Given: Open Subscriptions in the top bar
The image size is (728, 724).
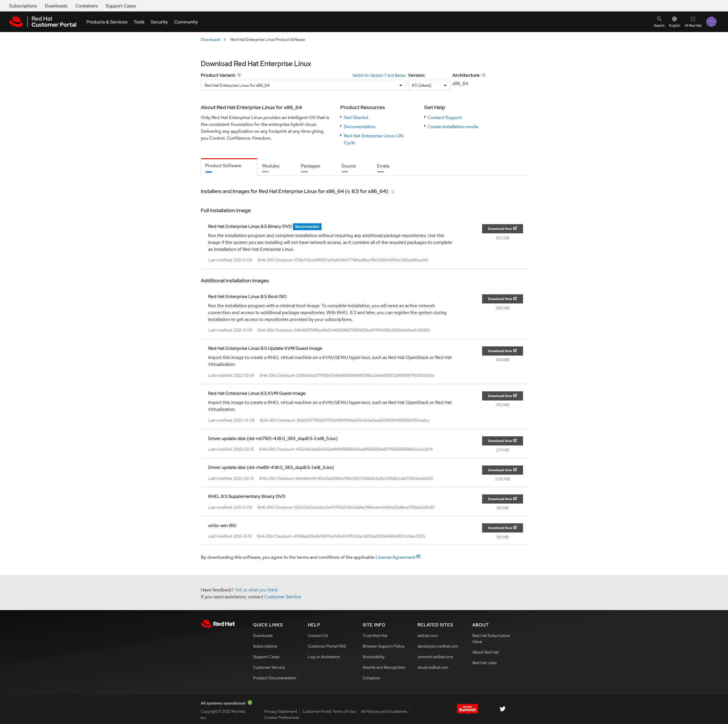Looking at the screenshot, I should 23,6.
